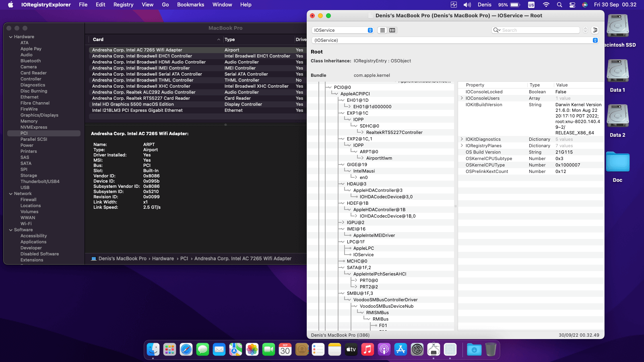Open the (IOService) class path dropdown
This screenshot has height=362, width=644.
tap(455, 40)
